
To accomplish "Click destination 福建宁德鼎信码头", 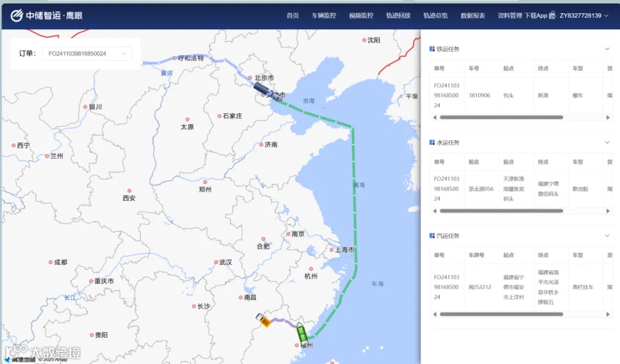I will pyautogui.click(x=548, y=189).
